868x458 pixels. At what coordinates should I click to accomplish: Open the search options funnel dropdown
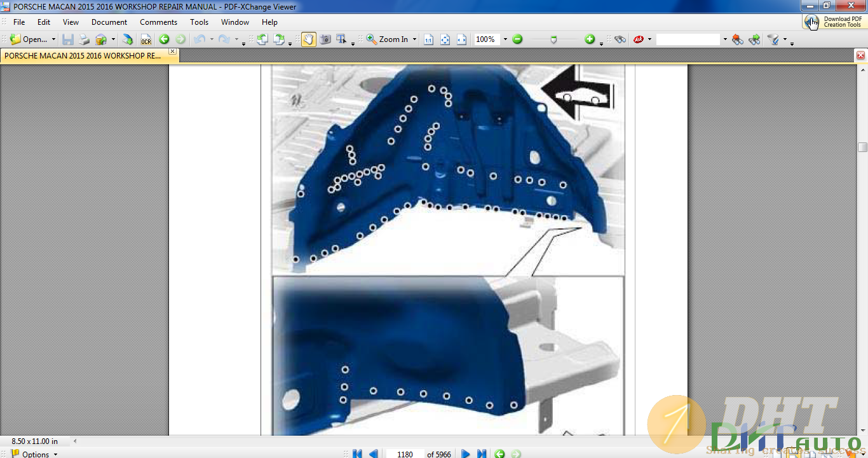click(x=784, y=39)
